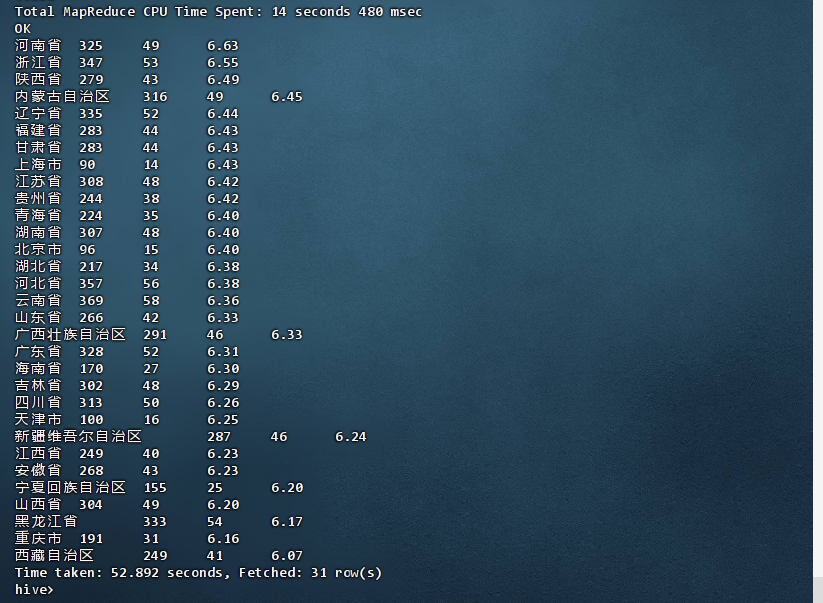Select the text 上海市

[38, 164]
